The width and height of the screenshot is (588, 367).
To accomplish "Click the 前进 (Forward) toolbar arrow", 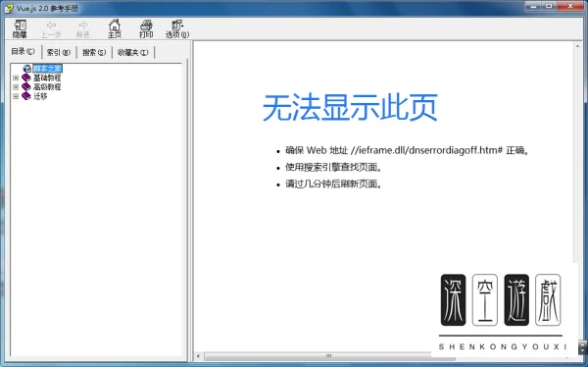I will coord(83,28).
